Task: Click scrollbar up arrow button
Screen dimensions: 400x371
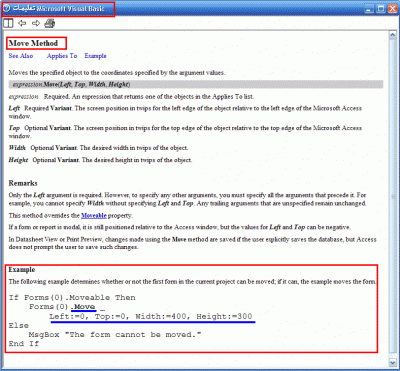Action: [392, 35]
